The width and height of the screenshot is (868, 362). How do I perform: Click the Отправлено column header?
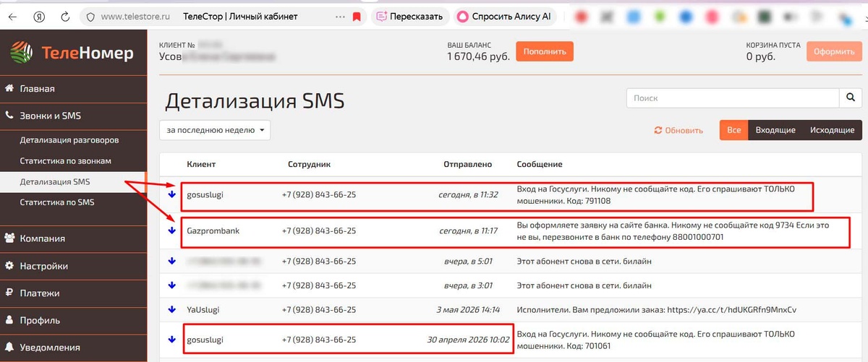point(467,165)
